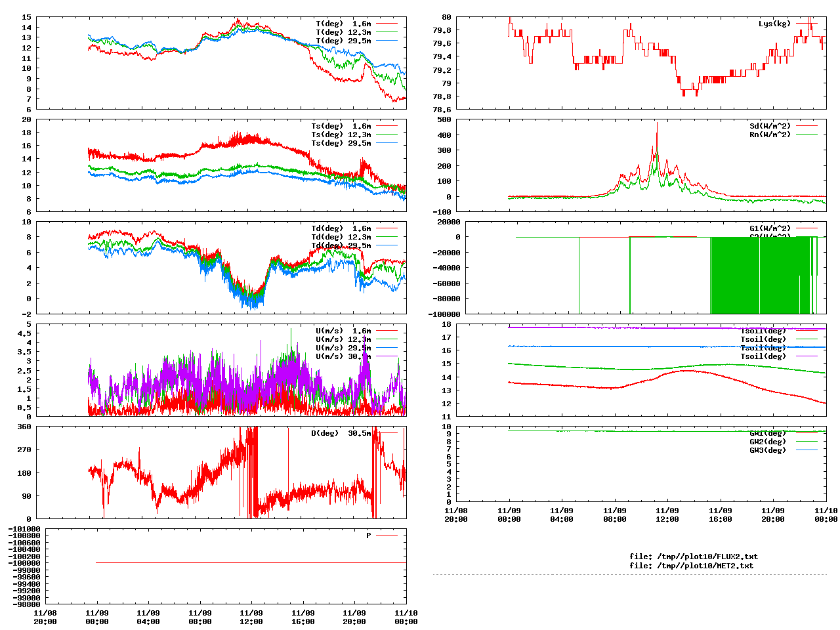This screenshot has height=630, width=840.
Task: Click the 'U(m/s) 29.5m' legend text
Action: (343, 348)
